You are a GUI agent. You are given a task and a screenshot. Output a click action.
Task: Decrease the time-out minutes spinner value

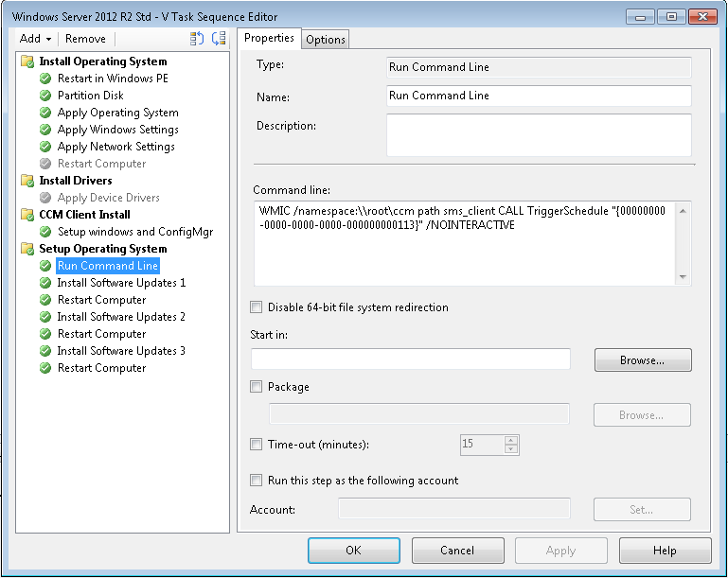click(510, 449)
